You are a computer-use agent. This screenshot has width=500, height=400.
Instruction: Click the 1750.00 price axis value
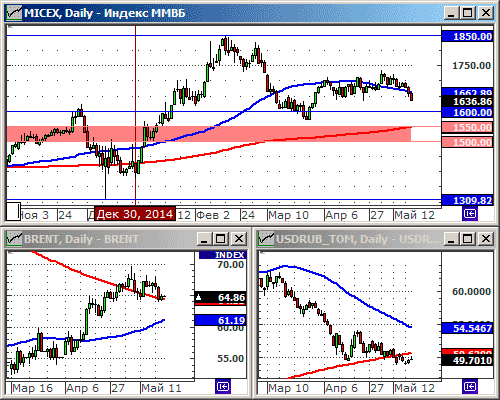pyautogui.click(x=471, y=66)
